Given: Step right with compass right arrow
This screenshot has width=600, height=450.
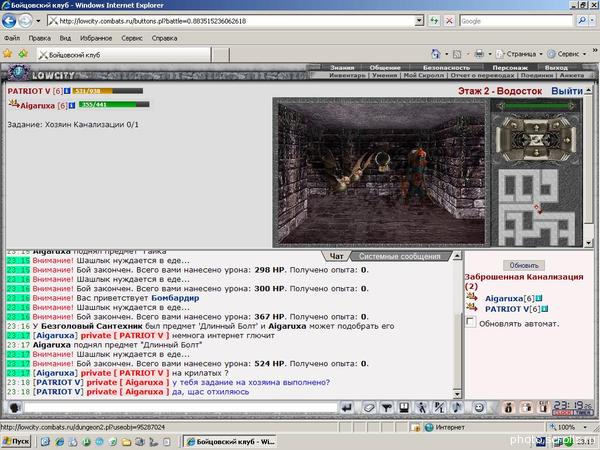Looking at the screenshot, I should 568,140.
